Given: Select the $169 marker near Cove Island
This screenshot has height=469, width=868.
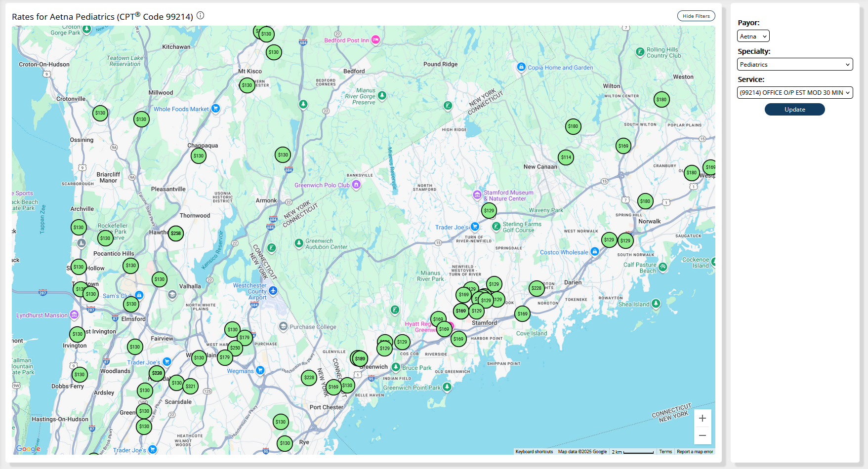Looking at the screenshot, I should (523, 314).
